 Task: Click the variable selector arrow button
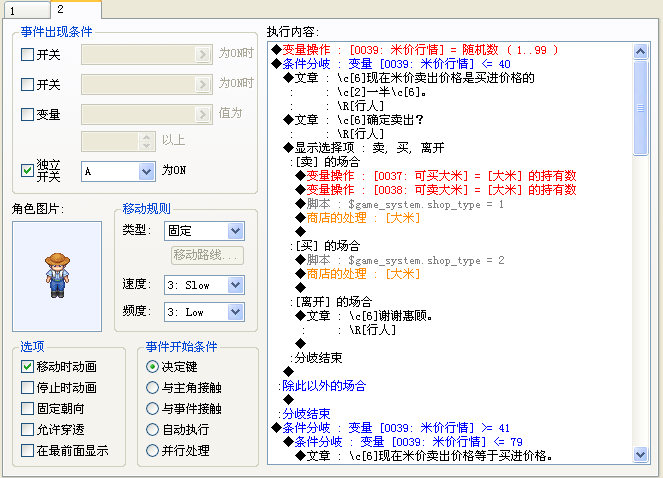(x=203, y=115)
